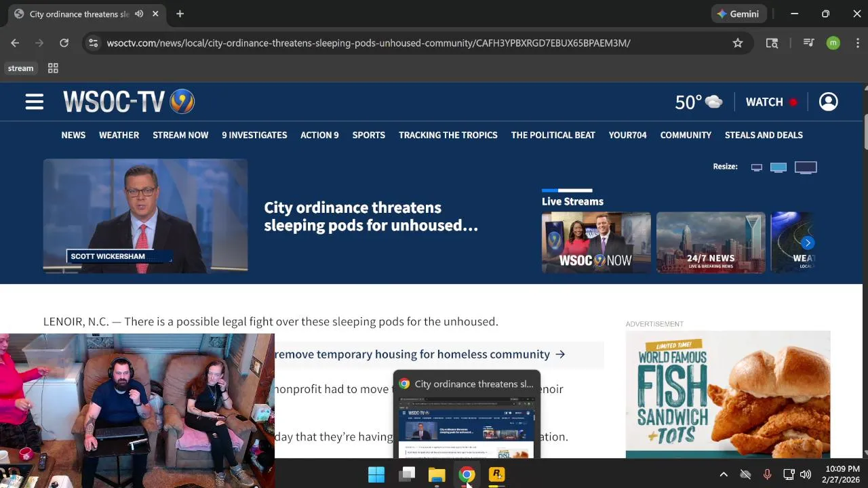This screenshot has width=868, height=488.
Task: Open TRACKING THE TROPICS section
Action: (448, 135)
